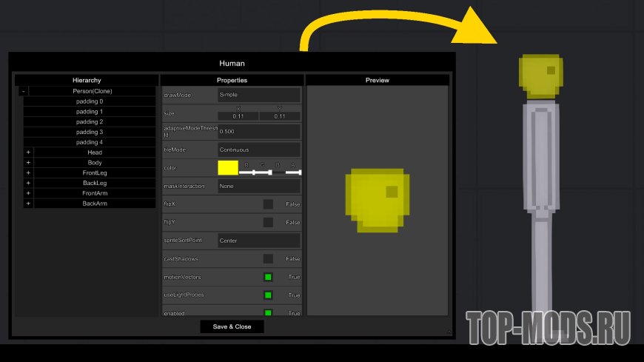Open the tileMode Continuous dropdown

259,150
